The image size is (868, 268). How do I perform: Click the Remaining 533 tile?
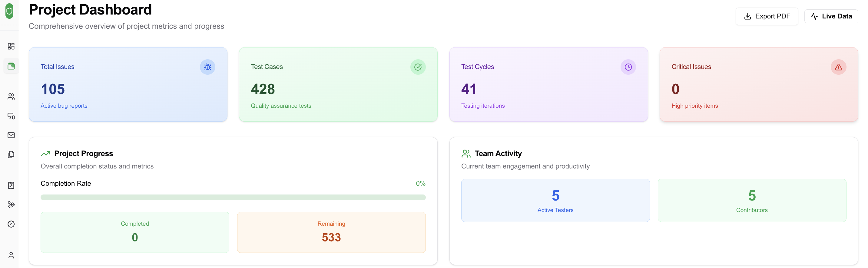[331, 232]
